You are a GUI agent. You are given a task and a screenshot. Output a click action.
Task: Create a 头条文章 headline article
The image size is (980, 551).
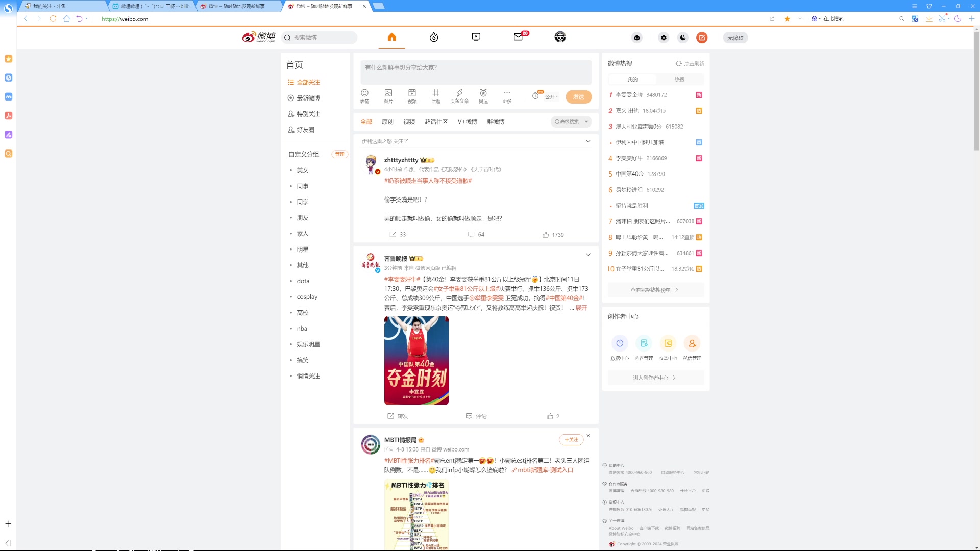pyautogui.click(x=459, y=96)
